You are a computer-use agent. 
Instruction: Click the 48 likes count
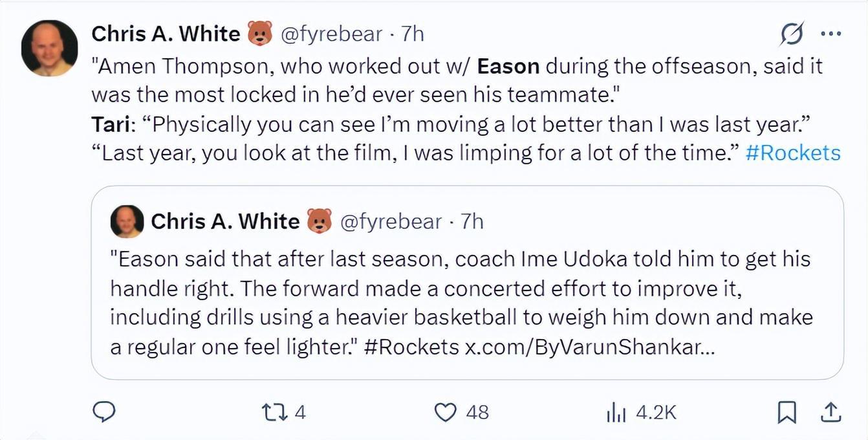477,412
